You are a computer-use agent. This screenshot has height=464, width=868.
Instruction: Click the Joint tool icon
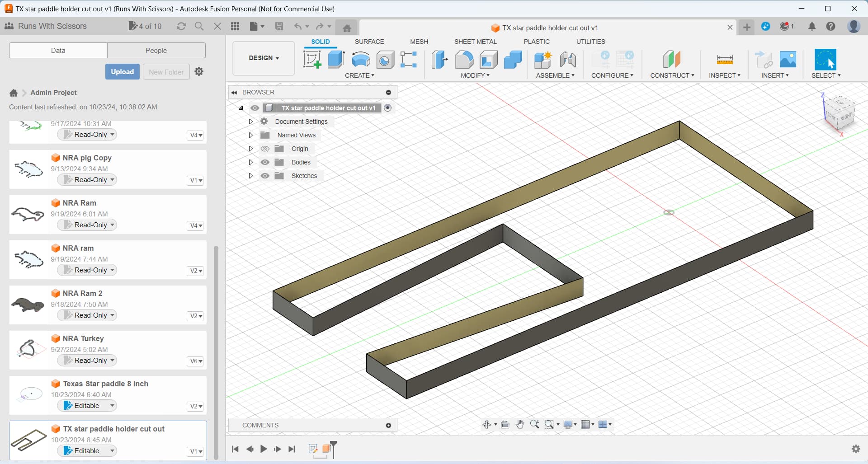(x=568, y=59)
